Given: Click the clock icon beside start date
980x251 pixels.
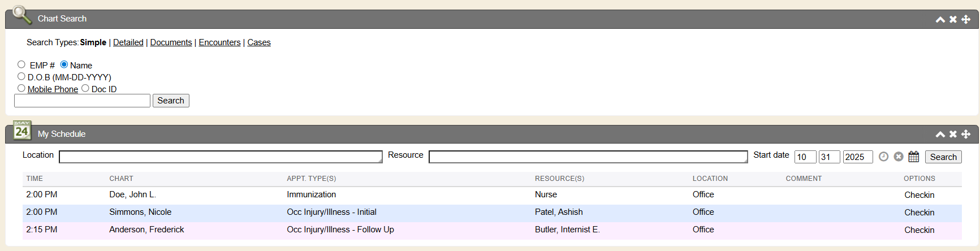Looking at the screenshot, I should 883,157.
